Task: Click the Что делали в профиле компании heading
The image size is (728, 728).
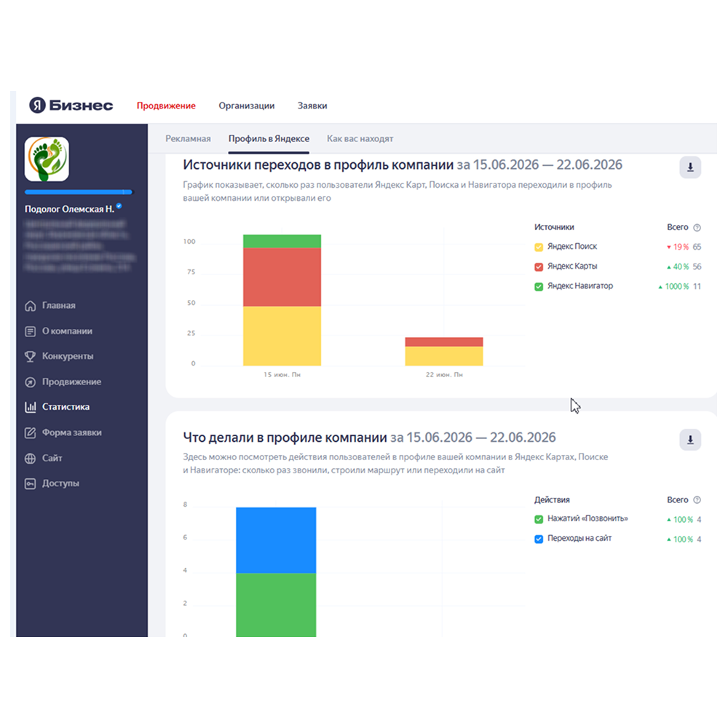Action: click(x=285, y=438)
